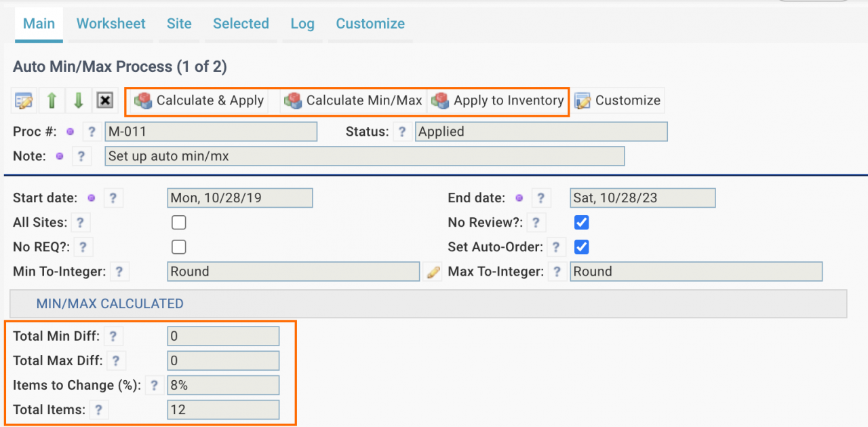Open help for Status field
This screenshot has height=427, width=868.
402,132
